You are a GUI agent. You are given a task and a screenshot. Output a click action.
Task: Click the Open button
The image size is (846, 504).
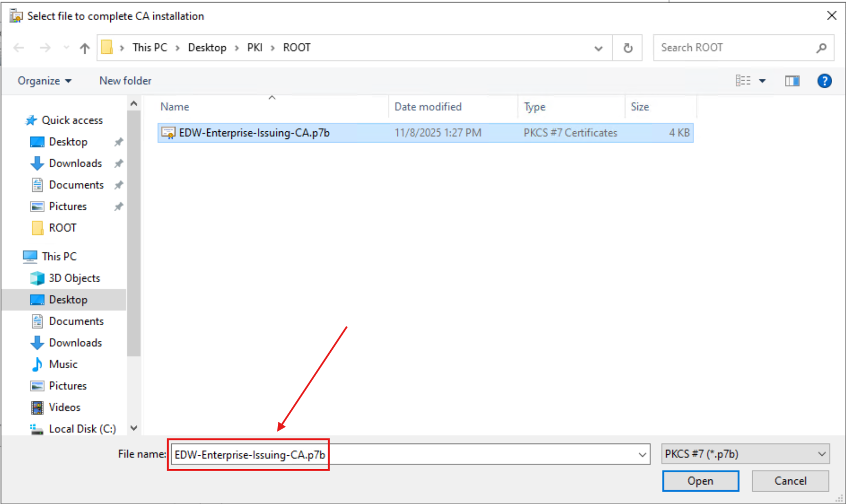(700, 481)
